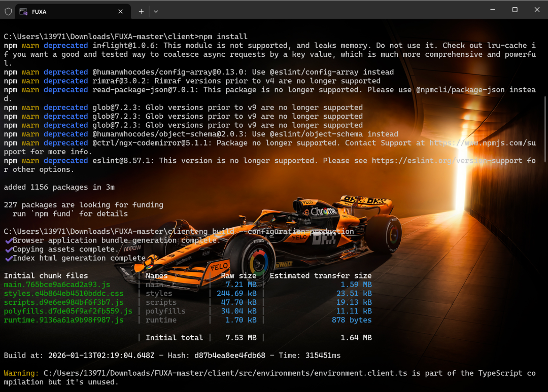
Task: Click the 'Initial chunk files' header
Action: click(x=46, y=276)
